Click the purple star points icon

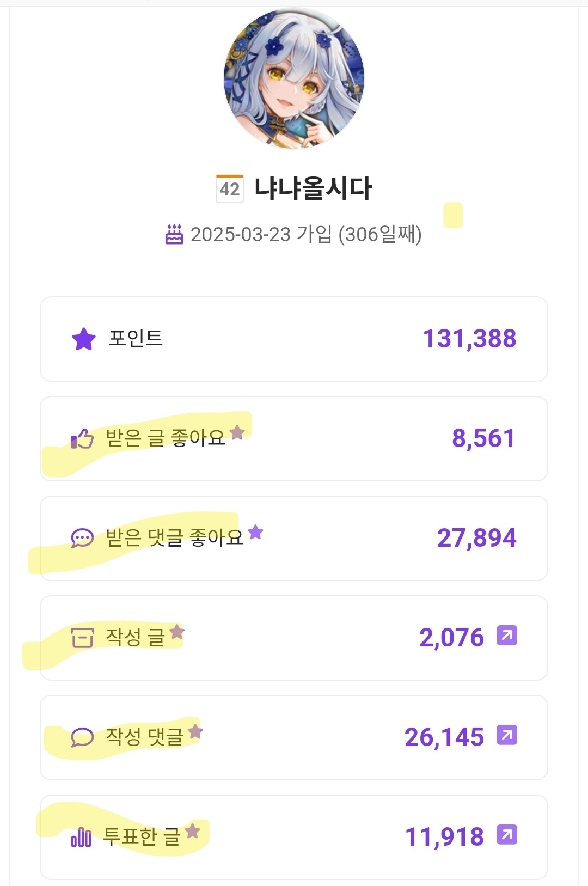(x=84, y=339)
